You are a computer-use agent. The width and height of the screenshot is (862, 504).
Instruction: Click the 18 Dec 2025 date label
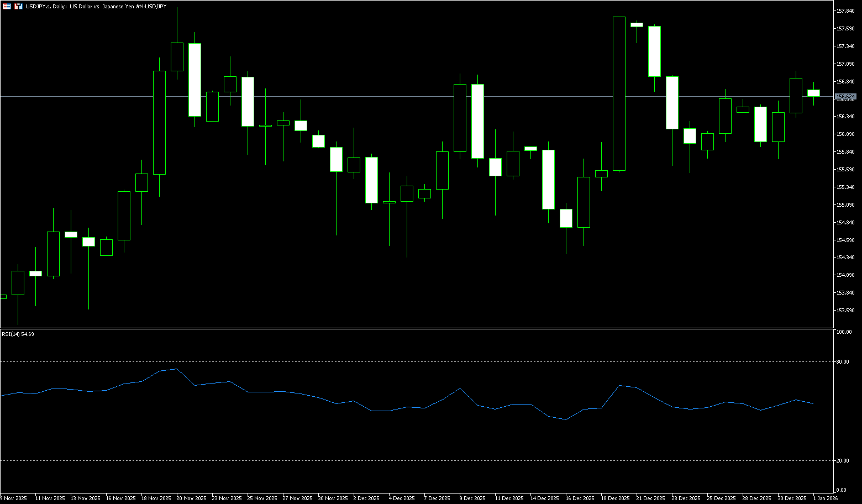615,498
